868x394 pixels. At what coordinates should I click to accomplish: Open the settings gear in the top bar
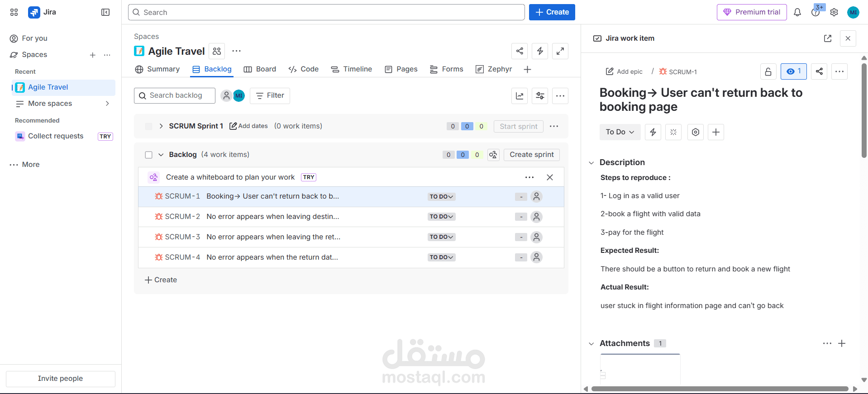(834, 12)
